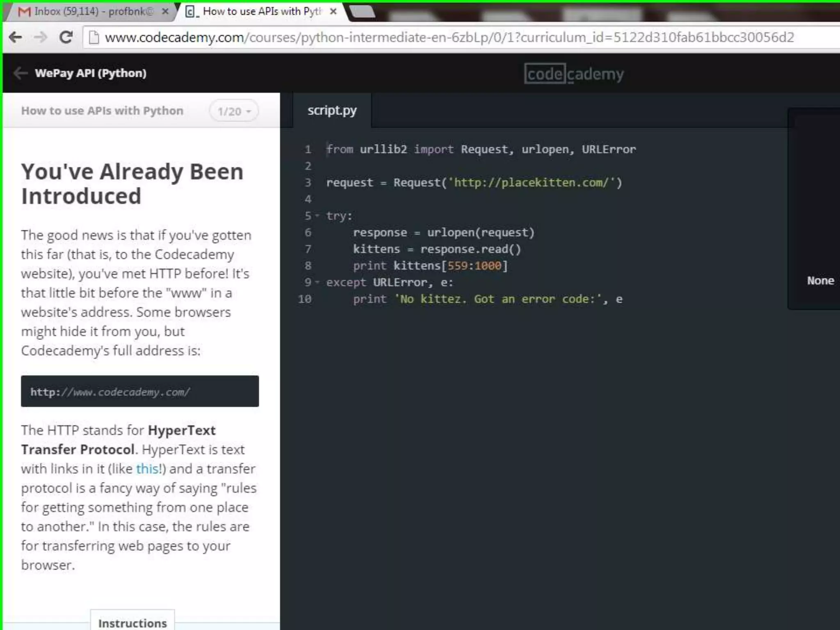Open a new browser tab
The image size is (840, 630).
click(362, 11)
